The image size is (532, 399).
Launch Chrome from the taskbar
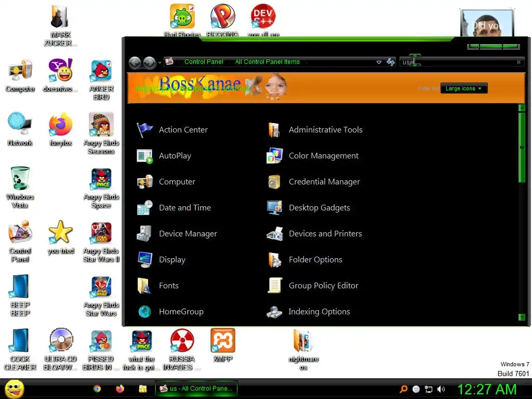pyautogui.click(x=97, y=389)
